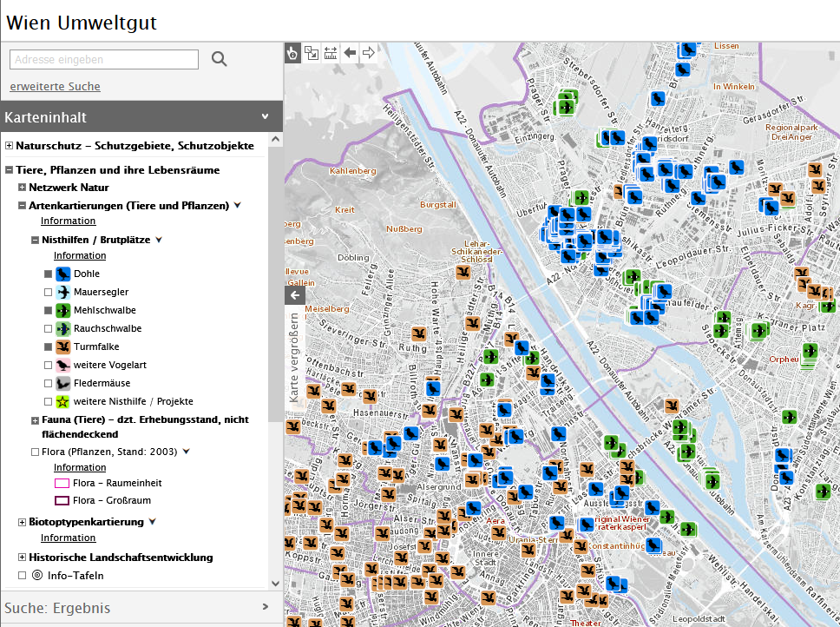Screen dimensions: 840x627
Task: Expand the Naturschutz layer group
Action: pyautogui.click(x=10, y=146)
